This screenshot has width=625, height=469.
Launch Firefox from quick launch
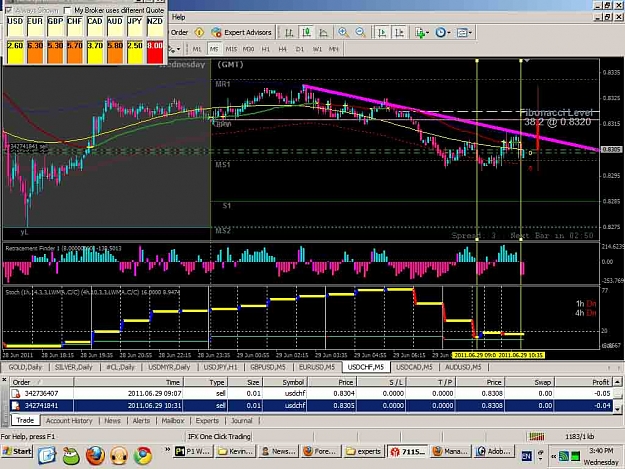click(95, 455)
